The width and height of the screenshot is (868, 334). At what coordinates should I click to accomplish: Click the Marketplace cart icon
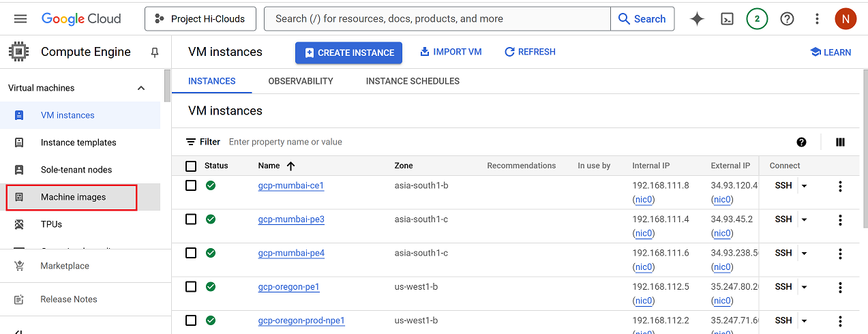[19, 266]
